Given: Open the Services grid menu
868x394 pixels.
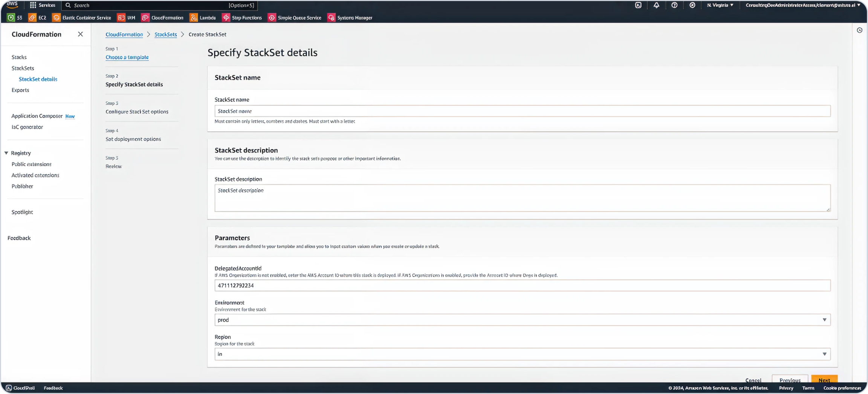Looking at the screenshot, I should [33, 5].
